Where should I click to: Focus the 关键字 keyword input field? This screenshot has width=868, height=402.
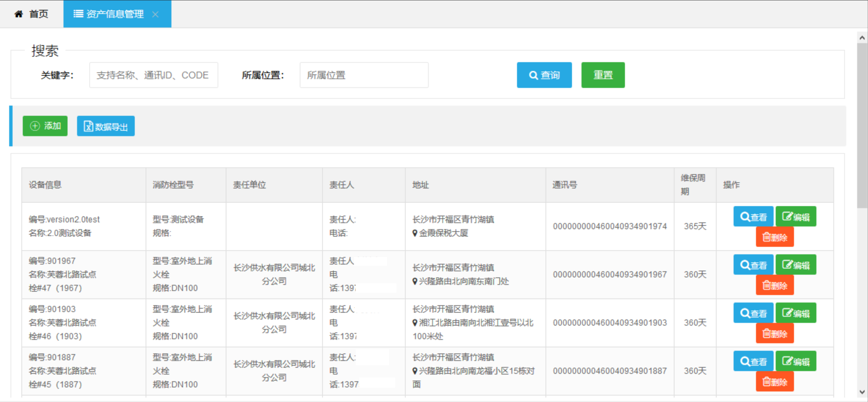click(x=153, y=75)
